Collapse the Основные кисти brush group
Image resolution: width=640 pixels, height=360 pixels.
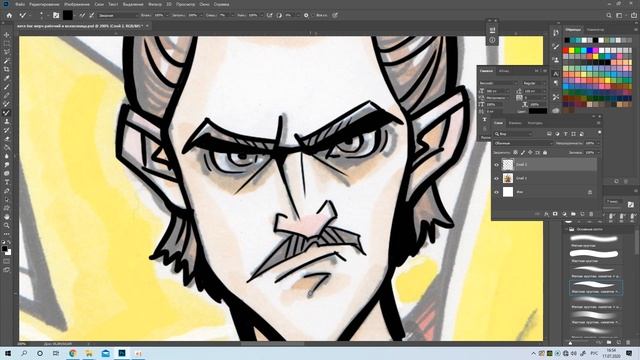pyautogui.click(x=566, y=229)
